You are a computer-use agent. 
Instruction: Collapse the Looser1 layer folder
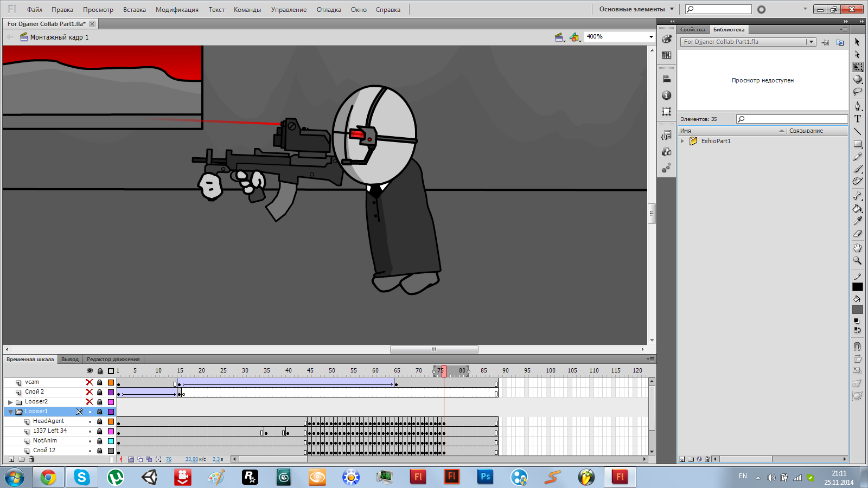[x=10, y=412]
